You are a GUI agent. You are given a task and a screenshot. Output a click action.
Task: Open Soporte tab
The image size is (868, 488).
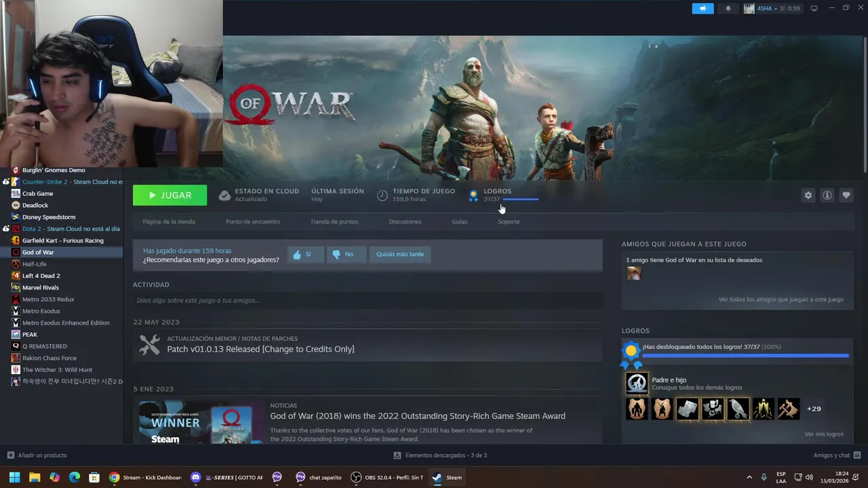(509, 222)
